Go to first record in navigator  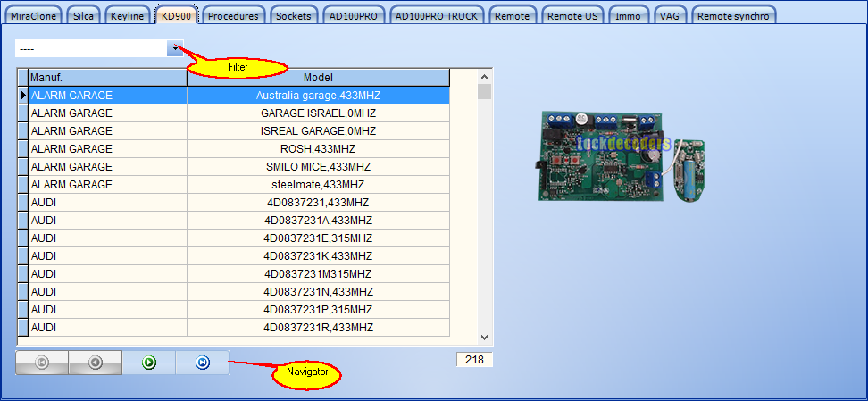coord(42,363)
